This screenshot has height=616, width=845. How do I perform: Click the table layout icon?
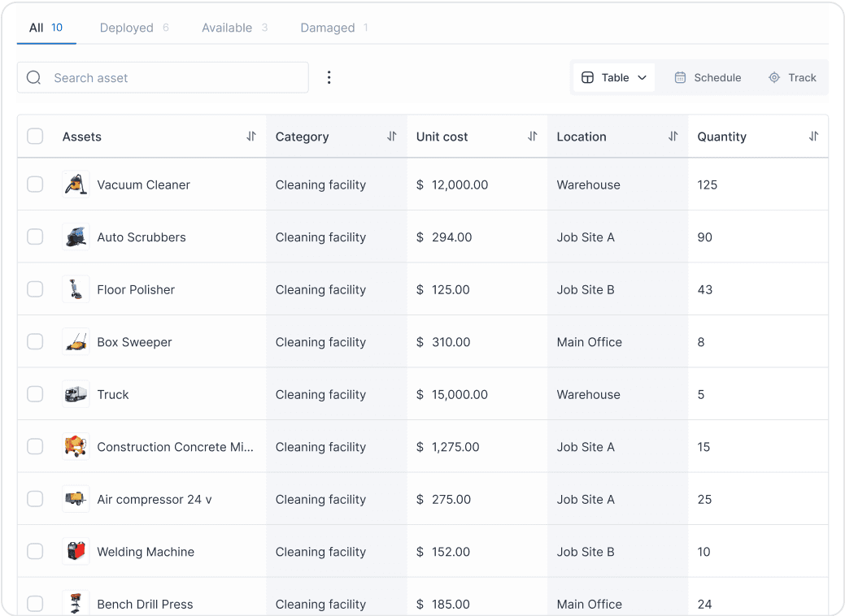pos(587,77)
